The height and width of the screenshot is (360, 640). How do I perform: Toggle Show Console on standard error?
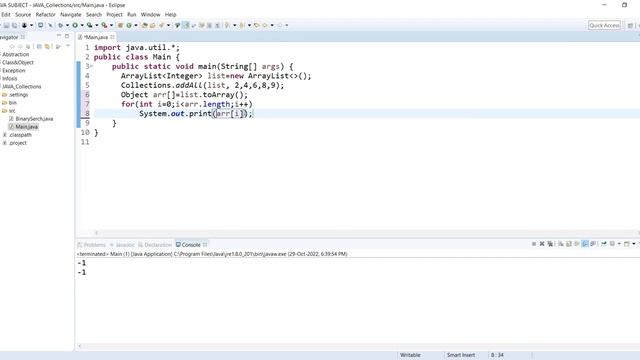point(593,244)
